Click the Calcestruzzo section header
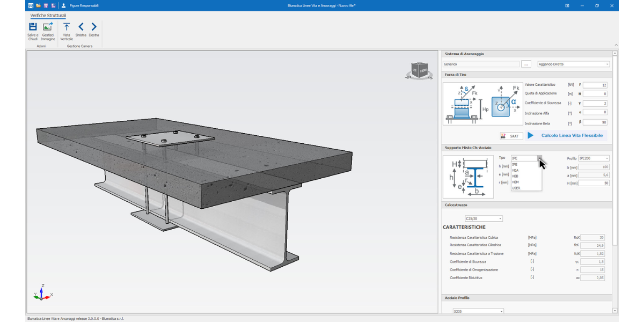The width and height of the screenshot is (644, 322). [526, 204]
